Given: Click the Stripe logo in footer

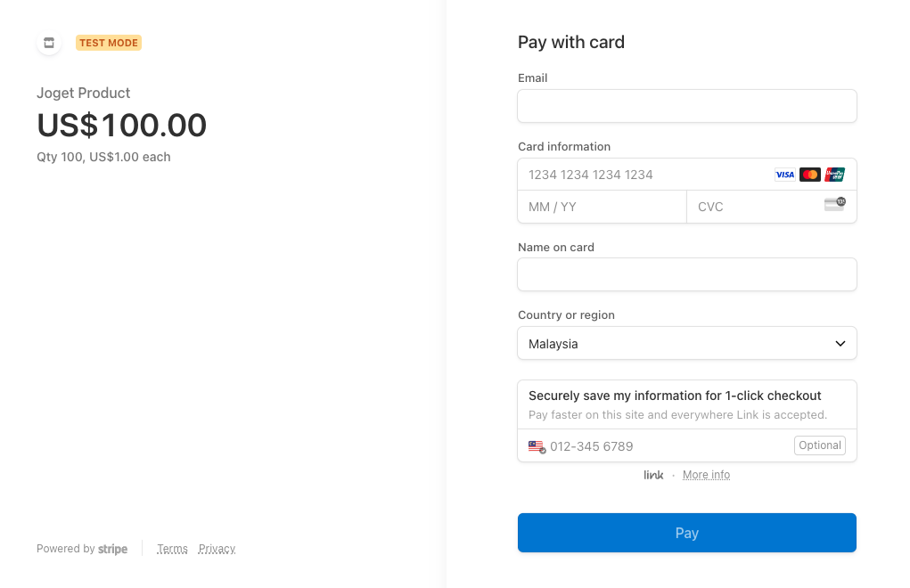Looking at the screenshot, I should click(112, 549).
